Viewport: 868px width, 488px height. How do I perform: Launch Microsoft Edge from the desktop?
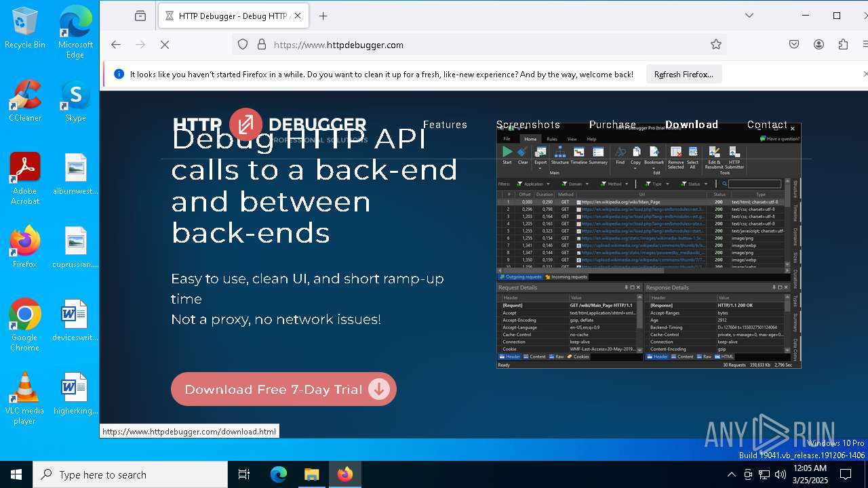click(75, 32)
